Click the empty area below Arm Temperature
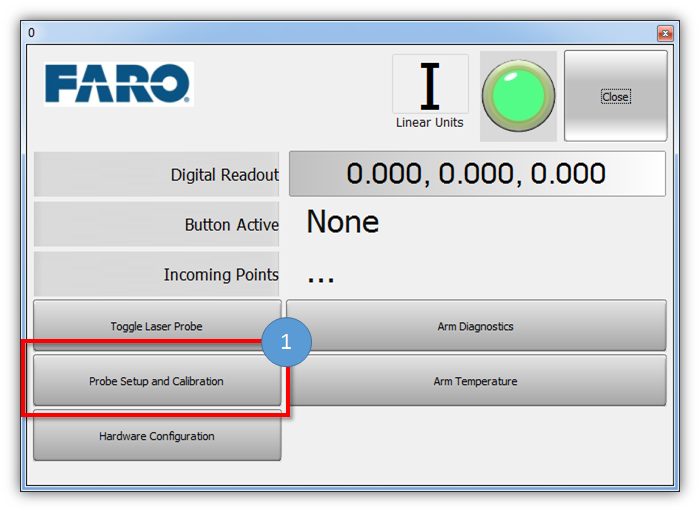 coord(476,440)
